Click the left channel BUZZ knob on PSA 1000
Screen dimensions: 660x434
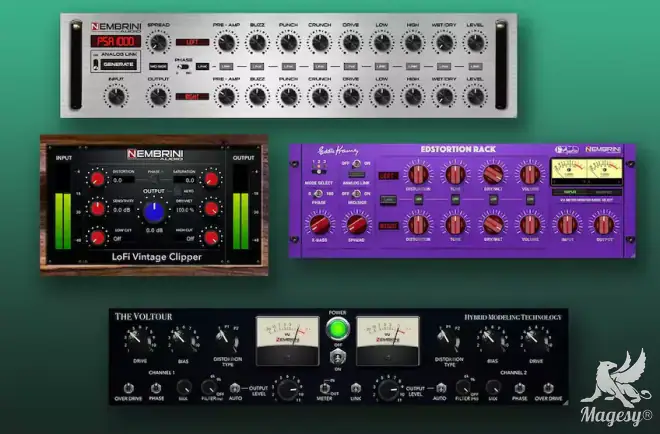(x=257, y=43)
